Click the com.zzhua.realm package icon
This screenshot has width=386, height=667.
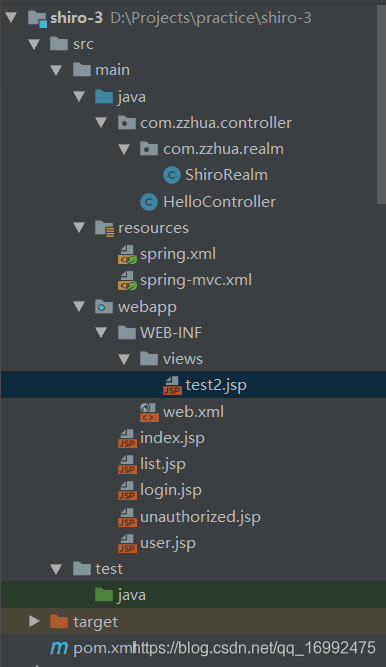[149, 149]
